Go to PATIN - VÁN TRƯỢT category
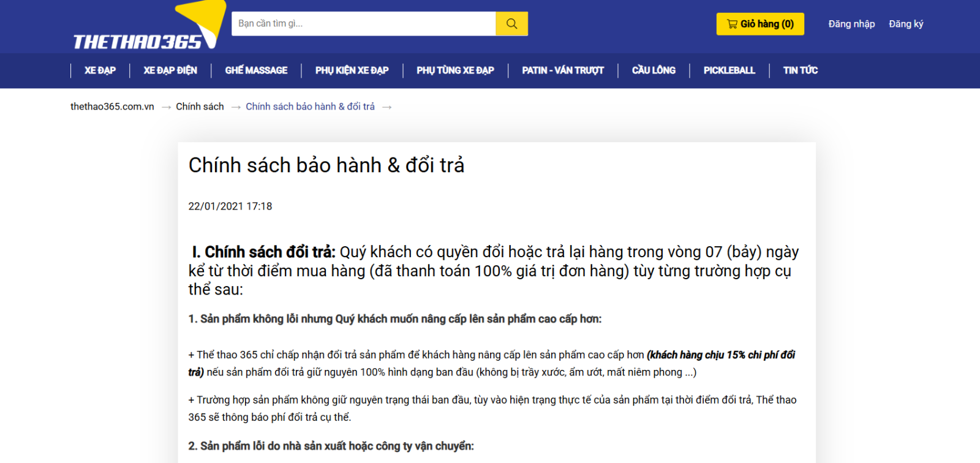 coord(562,70)
